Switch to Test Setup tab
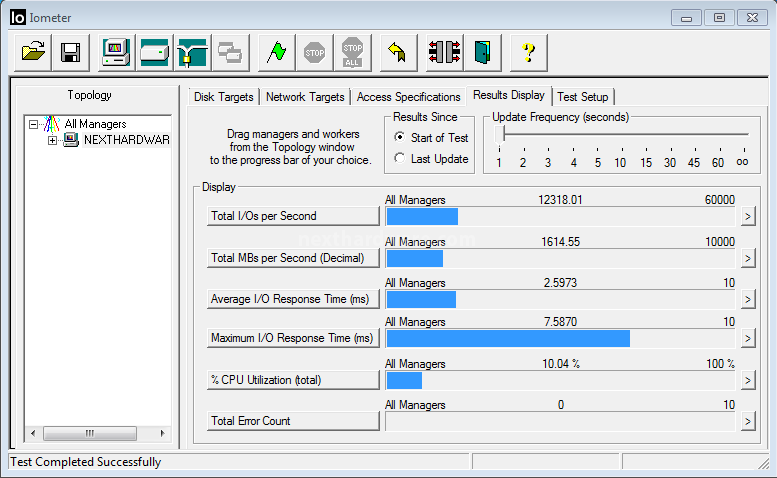 [583, 97]
